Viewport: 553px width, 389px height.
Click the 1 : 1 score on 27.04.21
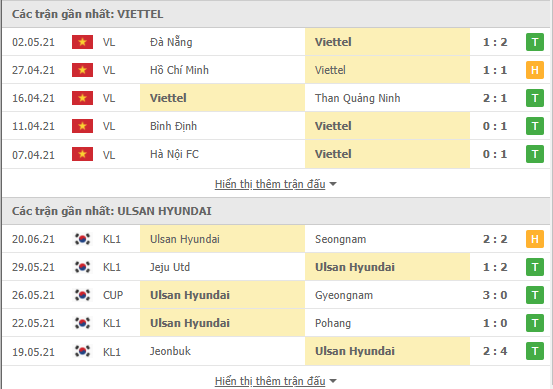(x=495, y=70)
